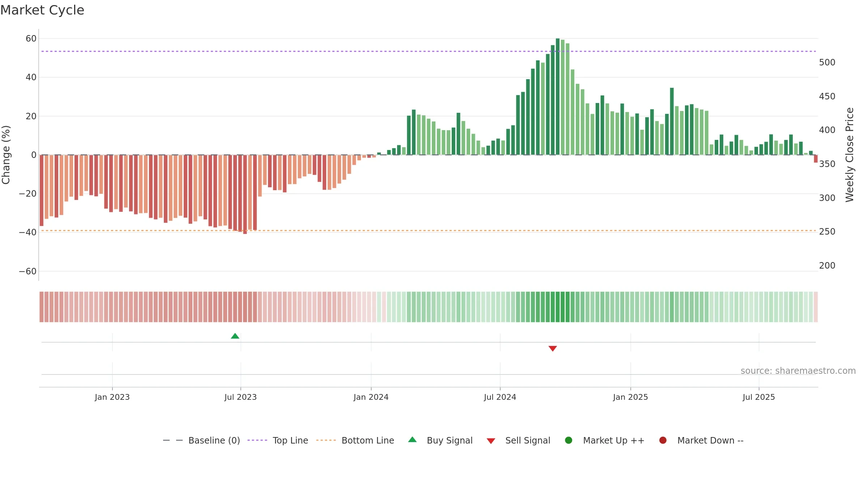This screenshot has height=488, width=868.
Task: Click the orange dotted line sample in the legend
Action: point(326,440)
